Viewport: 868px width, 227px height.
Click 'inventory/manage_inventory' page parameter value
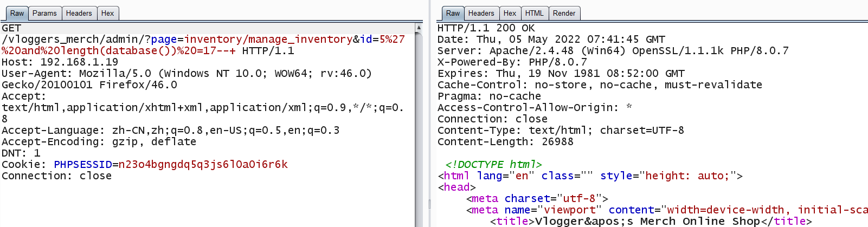(268, 40)
